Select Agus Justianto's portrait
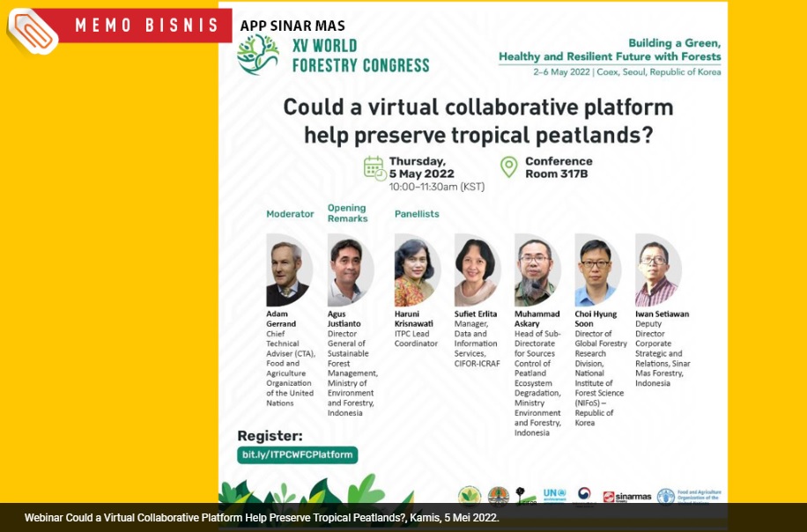The height and width of the screenshot is (532, 807). 349,270
